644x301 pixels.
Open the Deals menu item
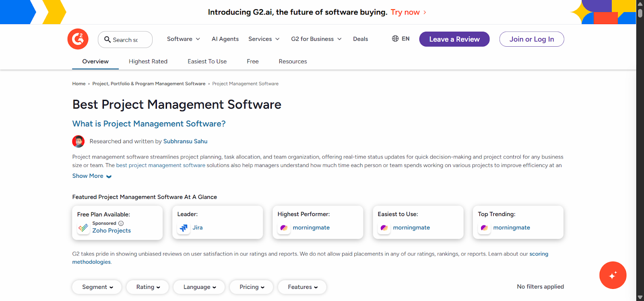(x=361, y=39)
